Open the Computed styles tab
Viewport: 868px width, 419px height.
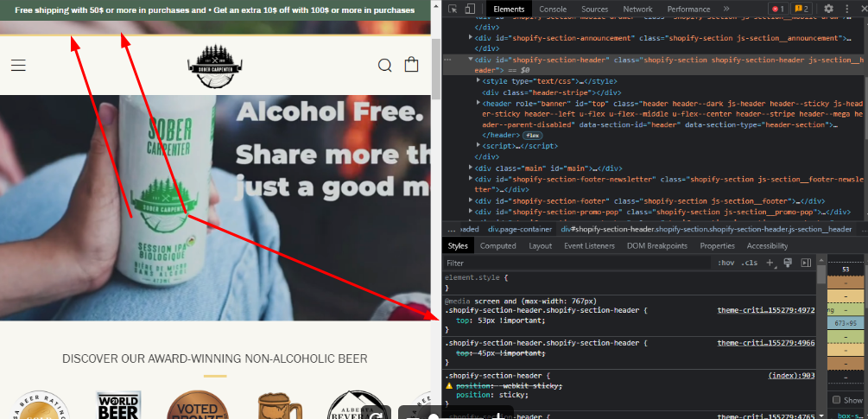coord(497,245)
